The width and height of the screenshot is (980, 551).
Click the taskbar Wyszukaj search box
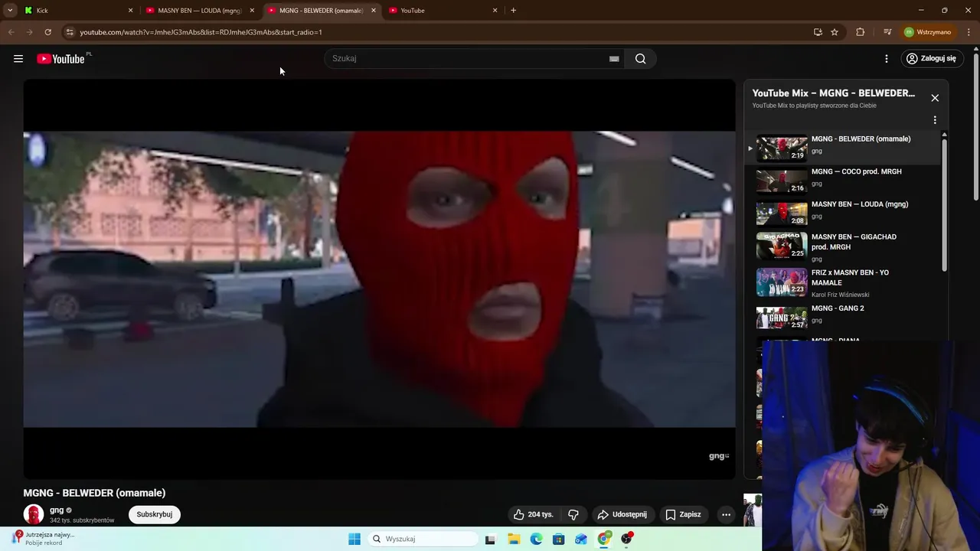tap(423, 539)
